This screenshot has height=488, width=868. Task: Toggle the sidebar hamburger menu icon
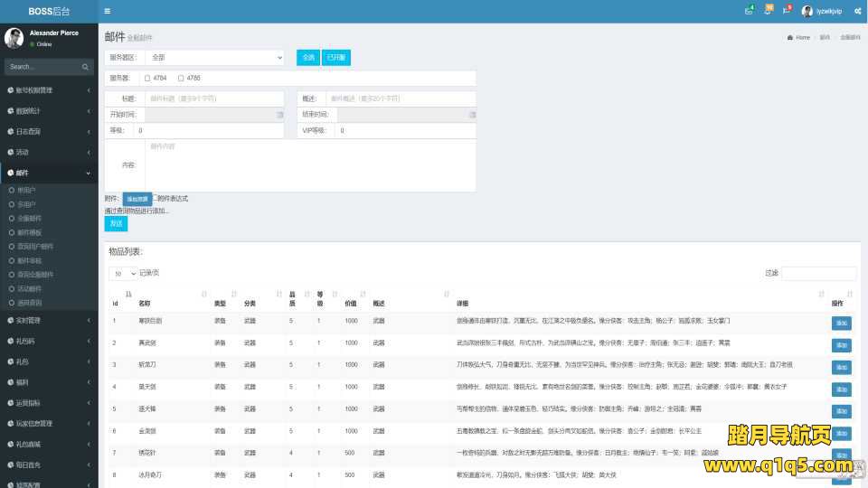point(108,11)
